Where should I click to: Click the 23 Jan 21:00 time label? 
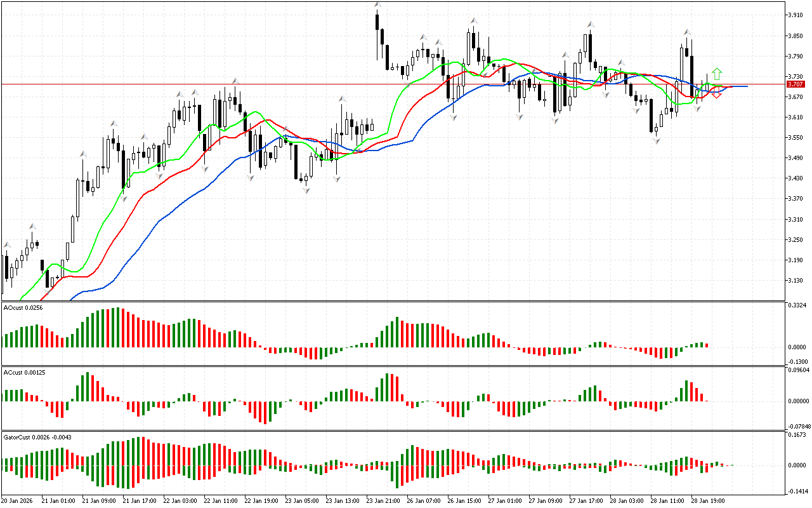pyautogui.click(x=384, y=501)
